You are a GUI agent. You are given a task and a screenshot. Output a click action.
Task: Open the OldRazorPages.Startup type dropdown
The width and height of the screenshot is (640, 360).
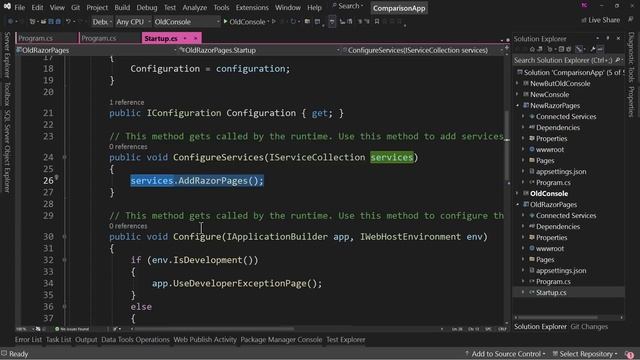point(260,50)
